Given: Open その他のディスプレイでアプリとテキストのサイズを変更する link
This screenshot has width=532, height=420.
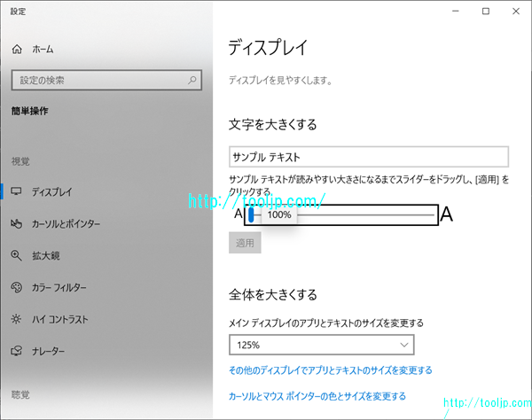Looking at the screenshot, I should pos(331,370).
